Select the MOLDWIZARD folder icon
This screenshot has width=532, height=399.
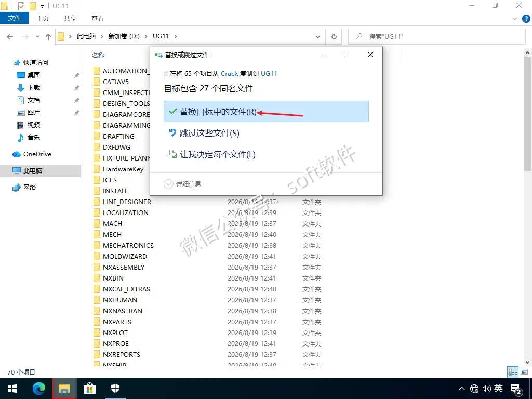click(x=97, y=256)
